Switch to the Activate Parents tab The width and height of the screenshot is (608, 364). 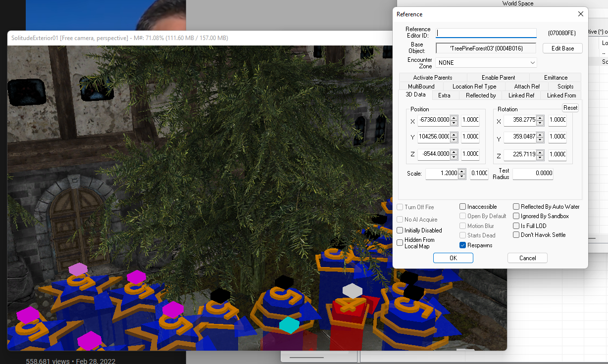click(x=433, y=78)
